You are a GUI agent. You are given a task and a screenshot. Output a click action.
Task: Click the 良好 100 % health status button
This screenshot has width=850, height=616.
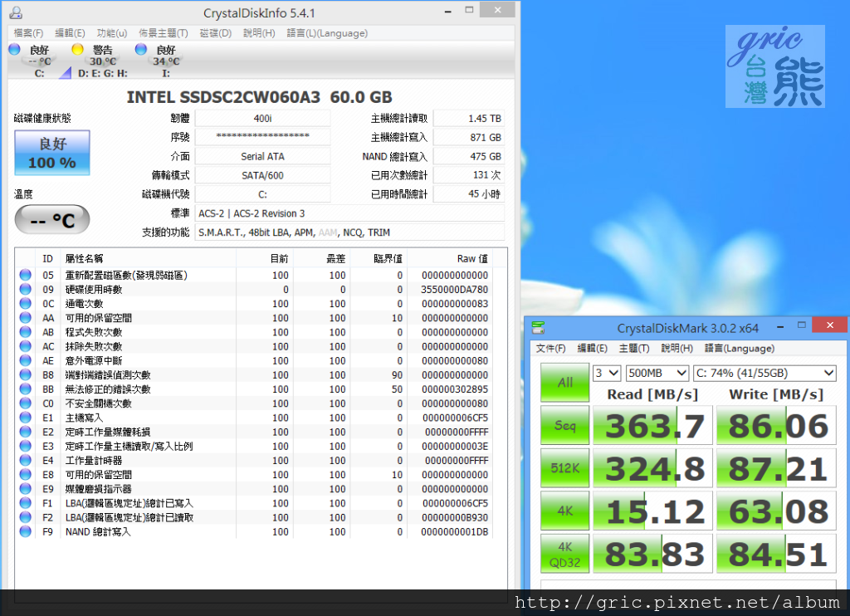pos(52,153)
